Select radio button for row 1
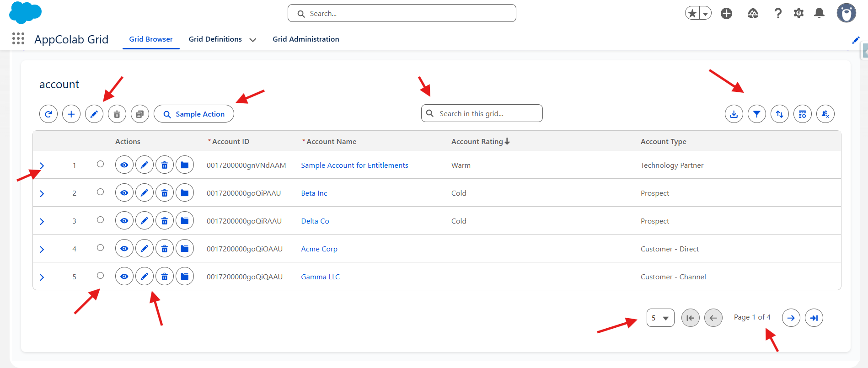 [101, 164]
